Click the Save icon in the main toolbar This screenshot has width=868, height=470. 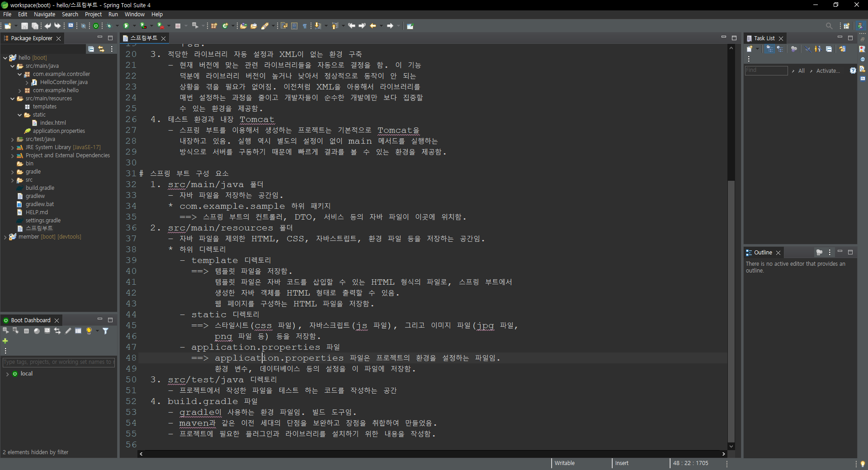point(24,26)
